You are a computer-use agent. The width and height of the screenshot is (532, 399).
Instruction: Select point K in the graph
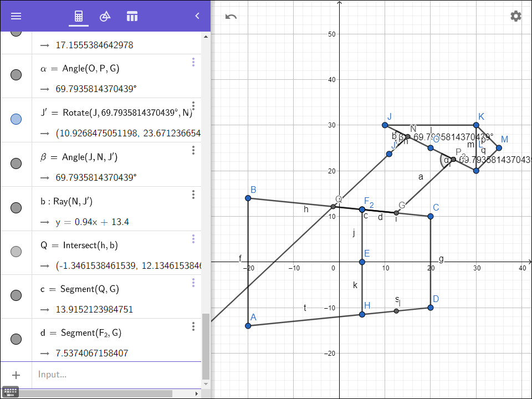point(476,125)
